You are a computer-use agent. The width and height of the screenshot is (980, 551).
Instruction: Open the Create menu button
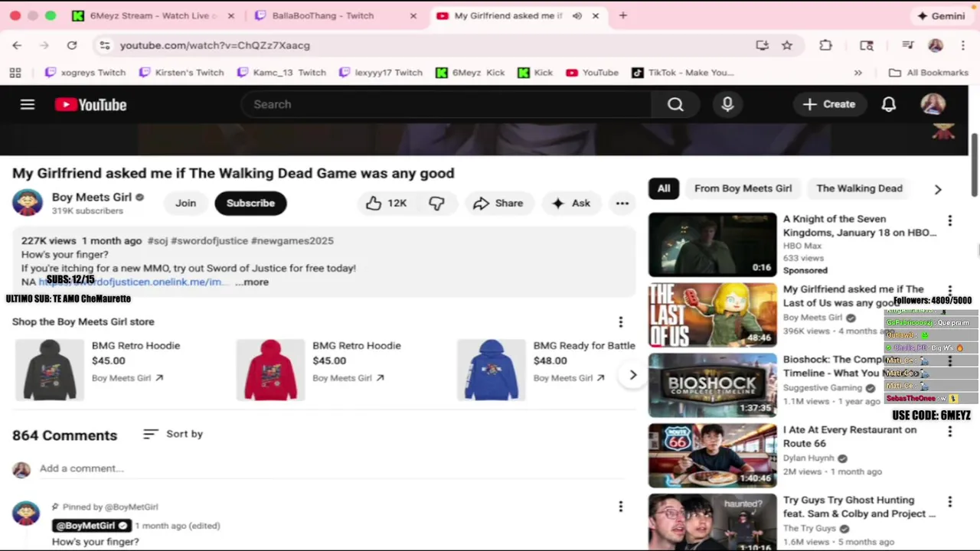(x=828, y=104)
